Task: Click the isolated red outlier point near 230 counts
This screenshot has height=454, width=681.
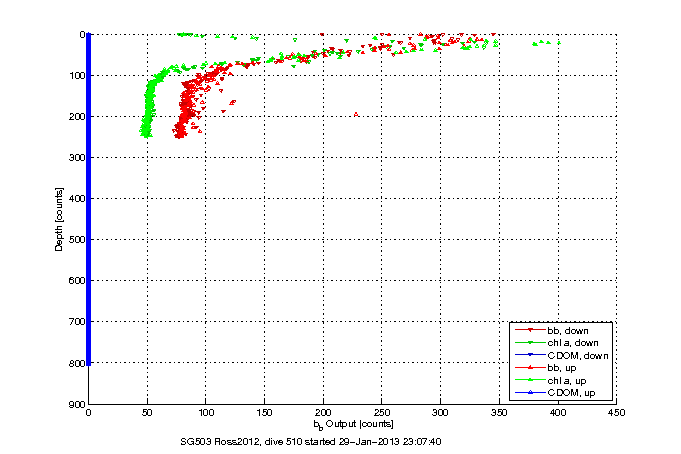Action: [356, 114]
